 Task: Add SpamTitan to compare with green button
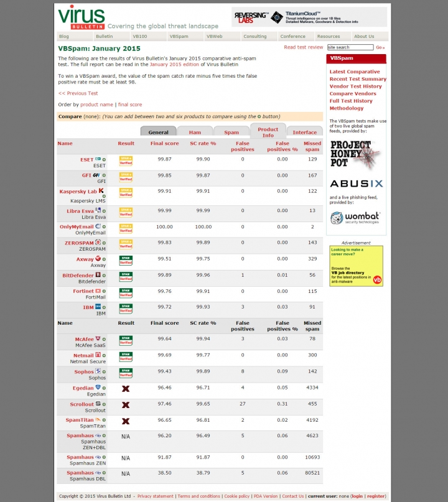click(104, 420)
